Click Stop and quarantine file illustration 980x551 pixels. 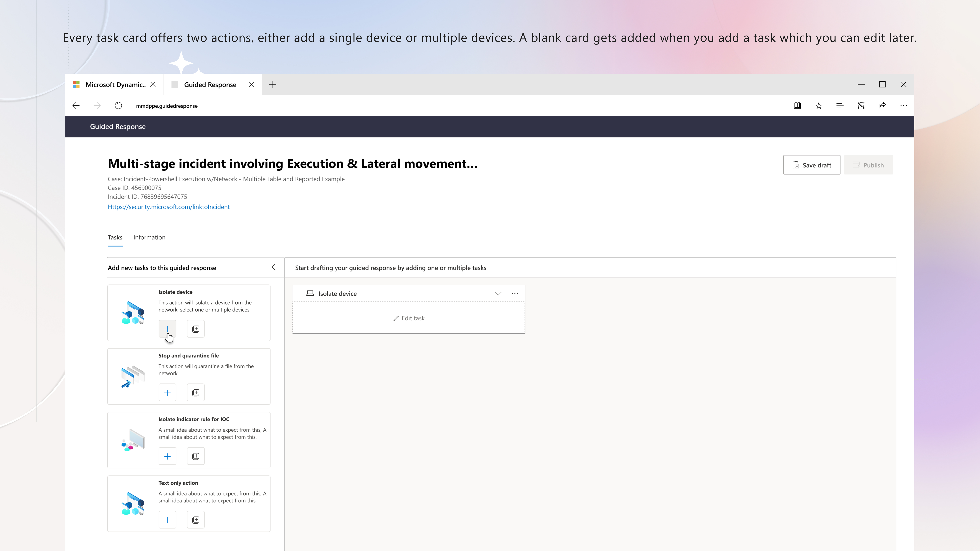click(x=133, y=377)
